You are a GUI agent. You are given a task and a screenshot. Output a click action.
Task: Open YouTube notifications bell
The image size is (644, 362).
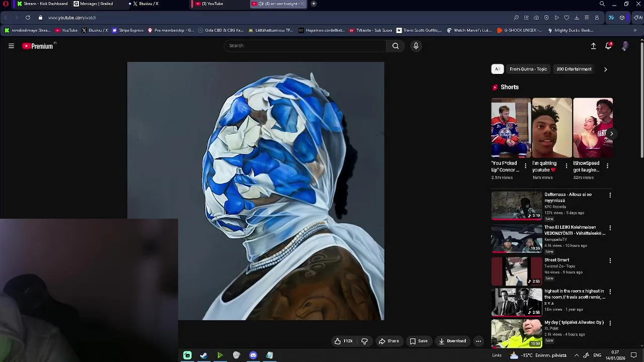point(608,46)
